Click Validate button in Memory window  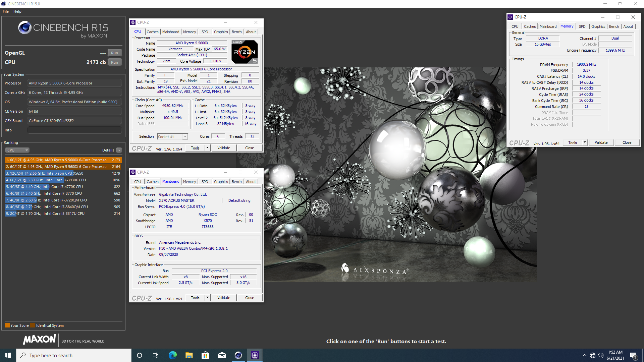pyautogui.click(x=601, y=142)
